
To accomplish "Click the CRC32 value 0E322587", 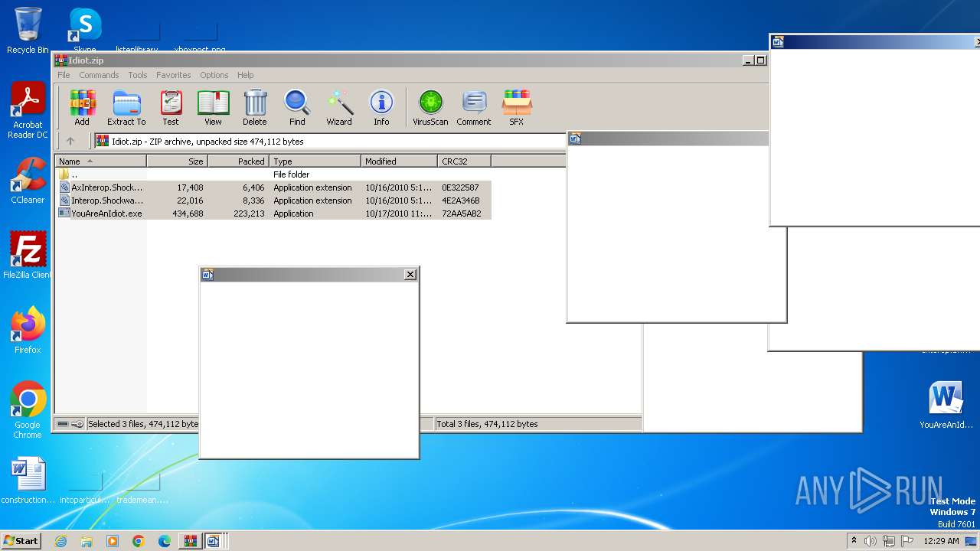I will [x=460, y=187].
